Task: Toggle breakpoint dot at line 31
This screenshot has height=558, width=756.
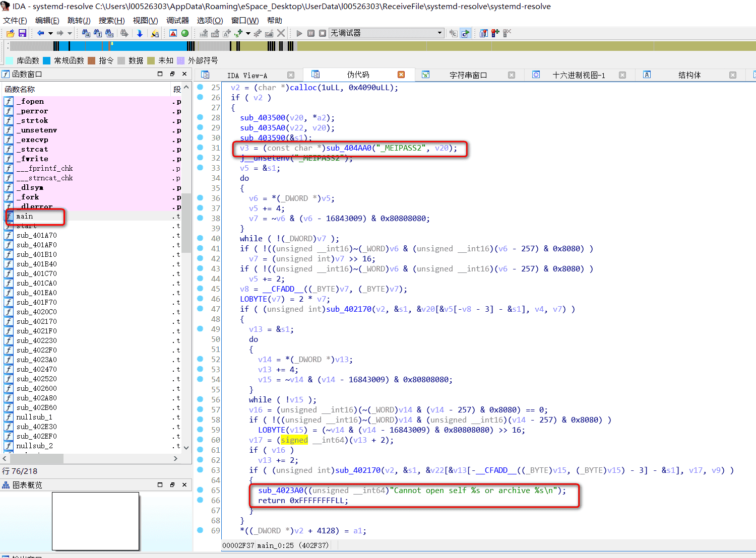Action: pos(200,148)
